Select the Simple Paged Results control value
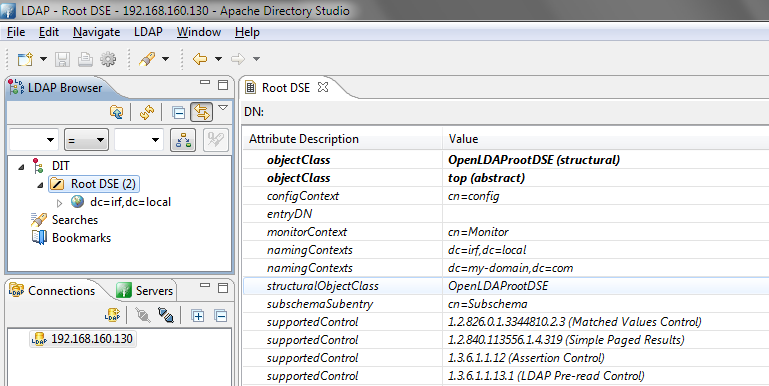This screenshot has height=386, width=769. [566, 340]
